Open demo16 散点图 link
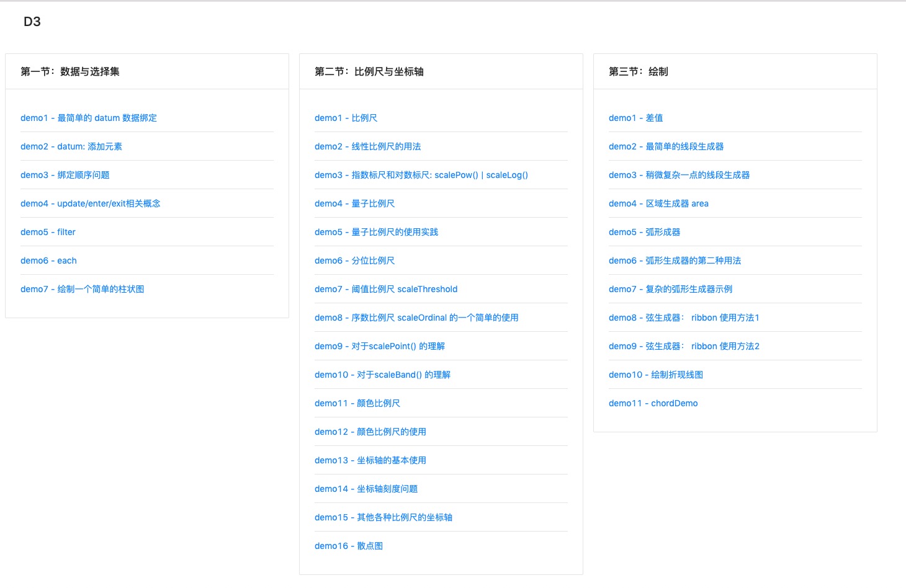 click(349, 546)
